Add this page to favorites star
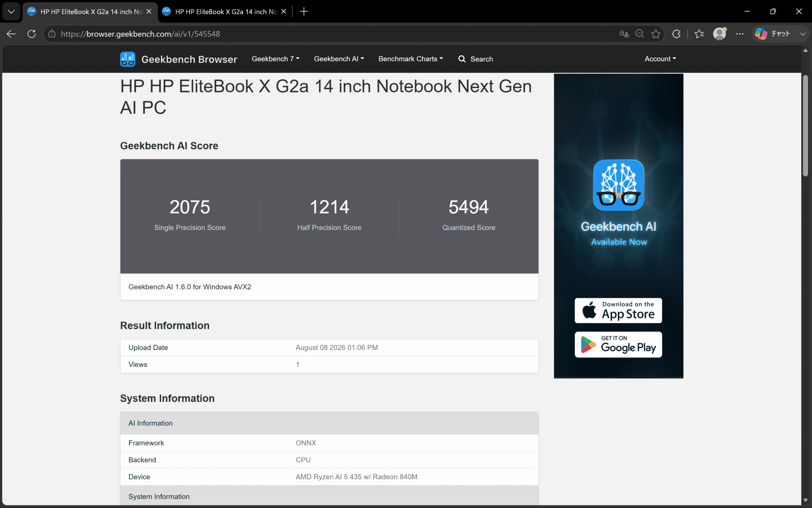The height and width of the screenshot is (508, 812). pos(656,34)
